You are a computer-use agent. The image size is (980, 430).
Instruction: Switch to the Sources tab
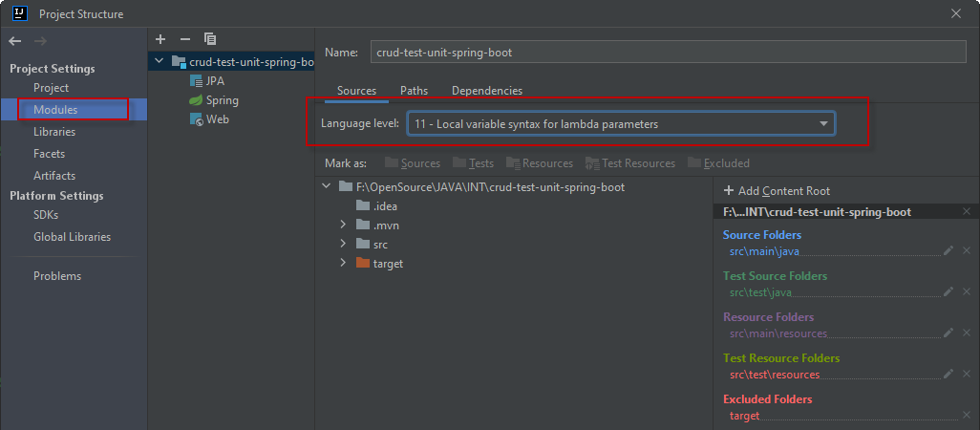(357, 91)
